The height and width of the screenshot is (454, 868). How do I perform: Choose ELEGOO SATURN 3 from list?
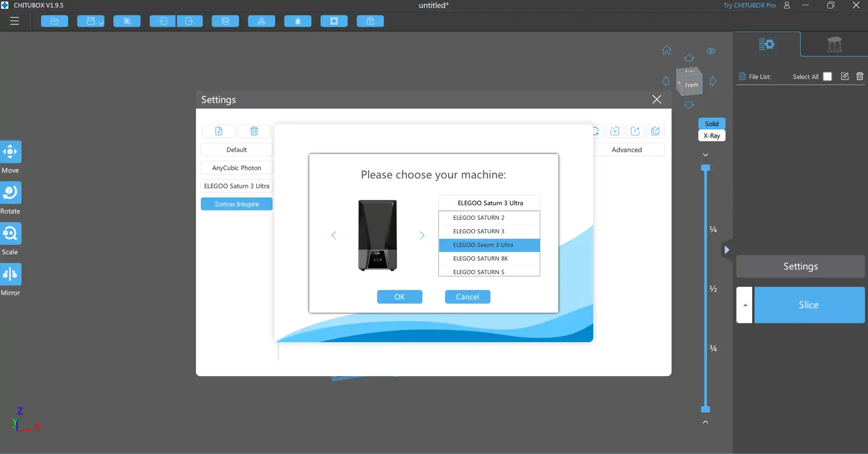[x=489, y=231]
